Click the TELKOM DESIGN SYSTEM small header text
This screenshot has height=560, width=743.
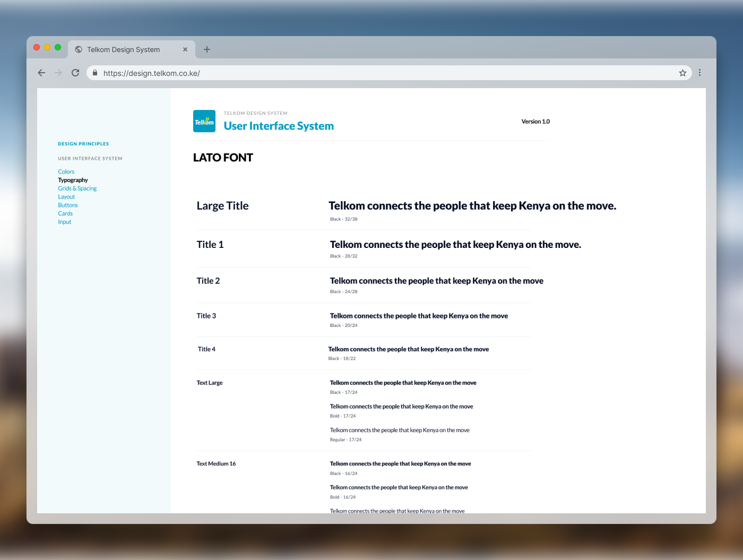point(255,113)
